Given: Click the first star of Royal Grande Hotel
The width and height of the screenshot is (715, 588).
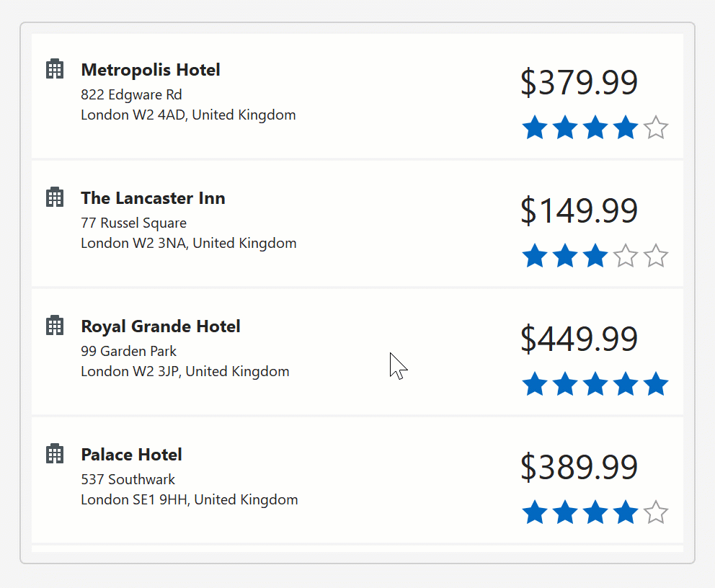Looking at the screenshot, I should coord(534,384).
